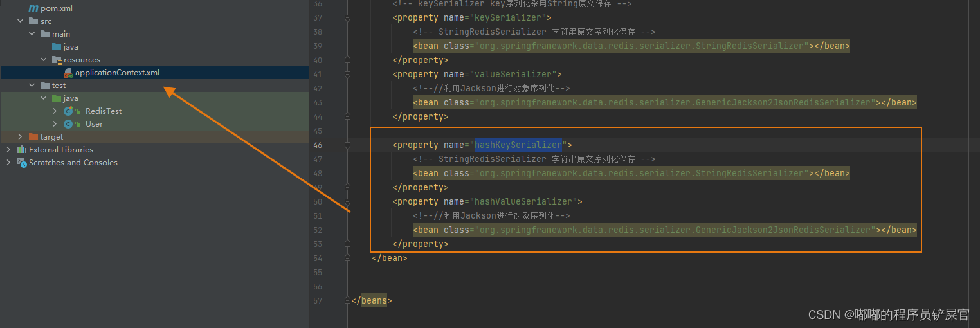Screen dimensions: 980x328
Task: Collapse the main folder node
Action: click(x=32, y=34)
